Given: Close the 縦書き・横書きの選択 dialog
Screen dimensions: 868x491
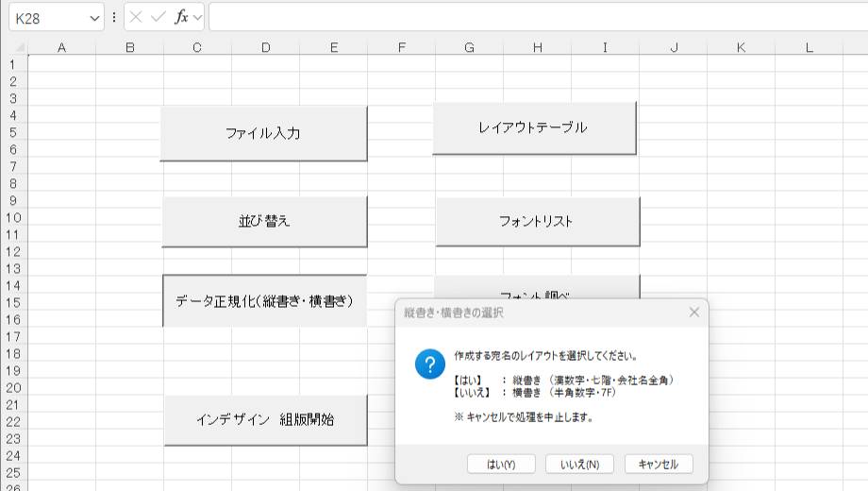Looking at the screenshot, I should [x=694, y=312].
